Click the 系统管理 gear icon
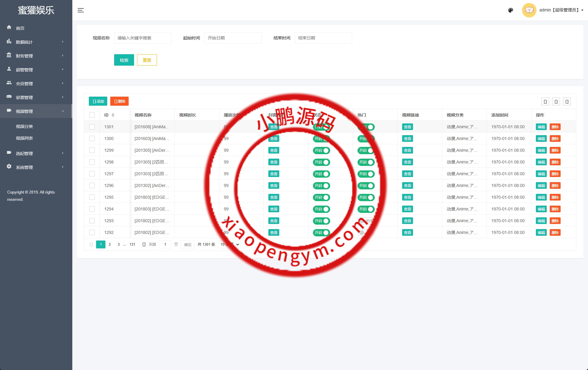The height and width of the screenshot is (370, 588). [9, 166]
